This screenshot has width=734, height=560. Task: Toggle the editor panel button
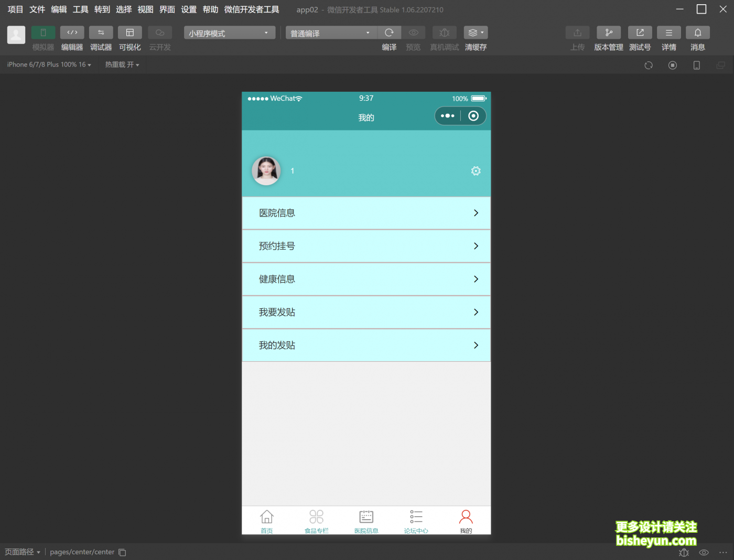(72, 33)
